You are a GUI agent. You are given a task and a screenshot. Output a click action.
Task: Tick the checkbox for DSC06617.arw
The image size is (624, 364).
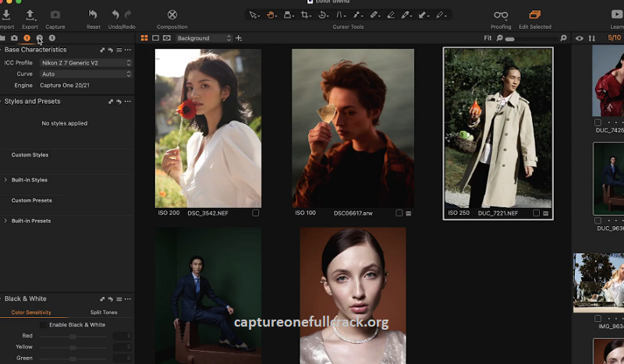[399, 214]
